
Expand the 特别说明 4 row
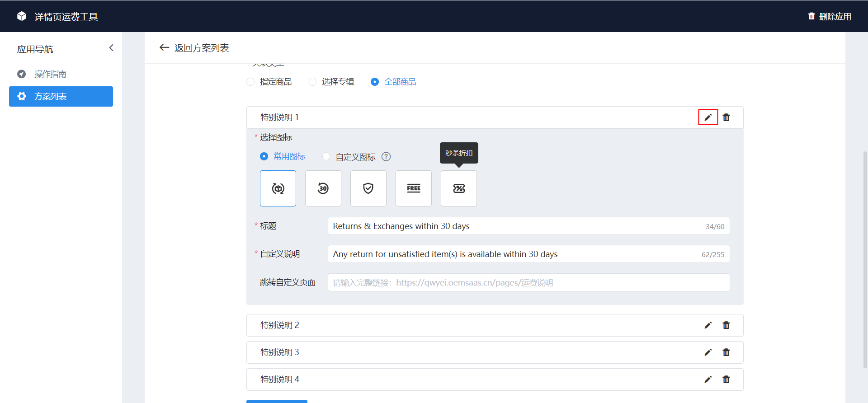click(495, 380)
